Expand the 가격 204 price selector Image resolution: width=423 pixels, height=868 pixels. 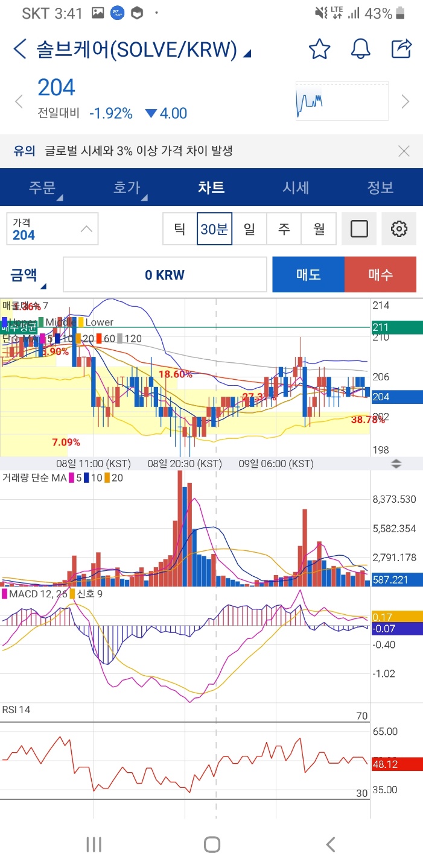(52, 229)
